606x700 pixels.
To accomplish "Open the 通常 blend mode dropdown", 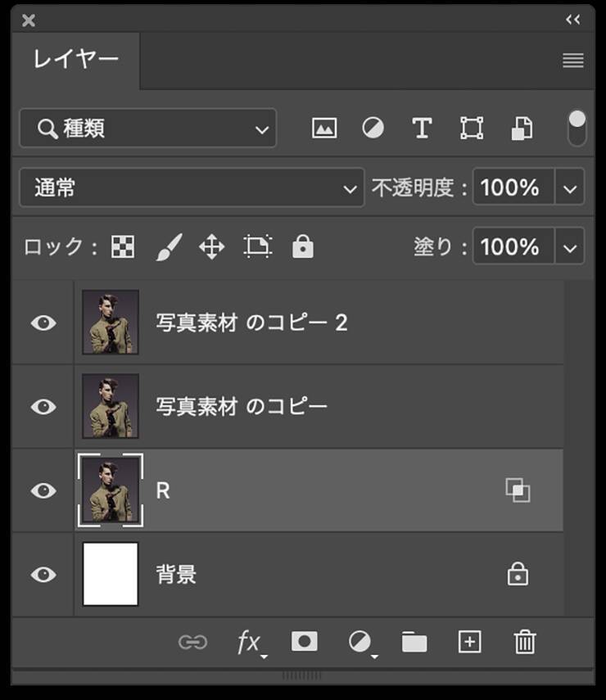I will click(x=191, y=188).
